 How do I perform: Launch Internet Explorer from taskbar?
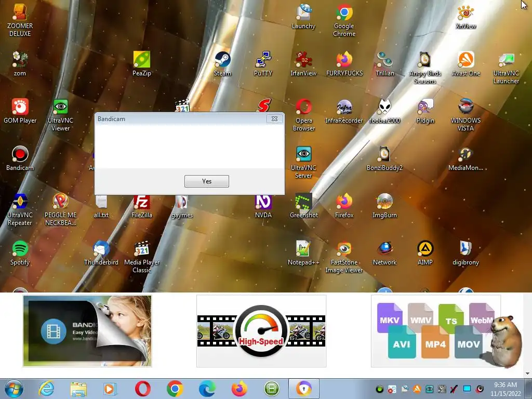[46, 389]
